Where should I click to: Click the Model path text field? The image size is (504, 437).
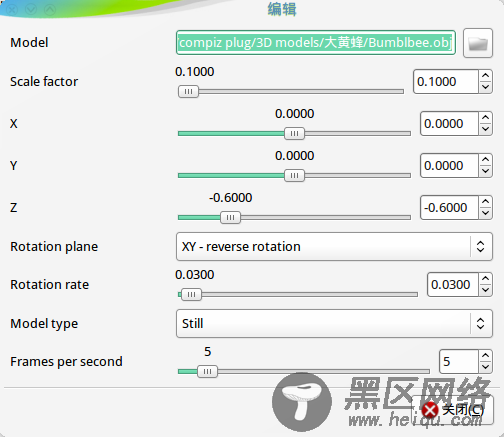316,43
